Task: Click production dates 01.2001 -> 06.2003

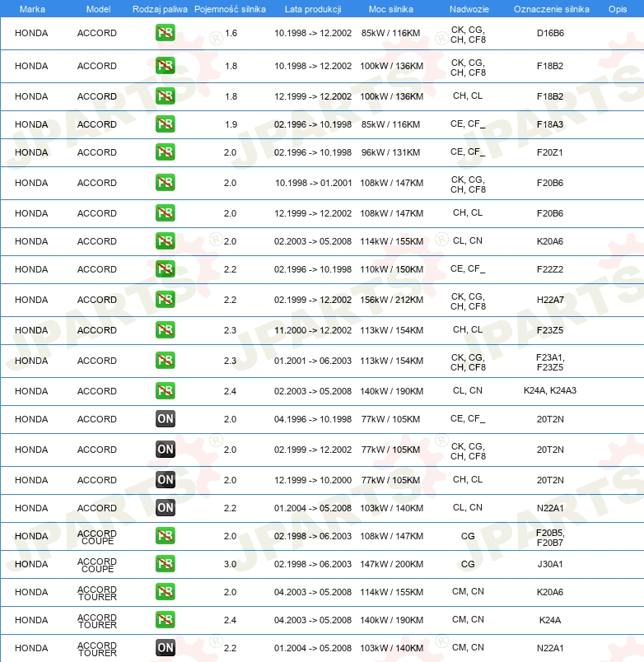Action: coord(313,361)
